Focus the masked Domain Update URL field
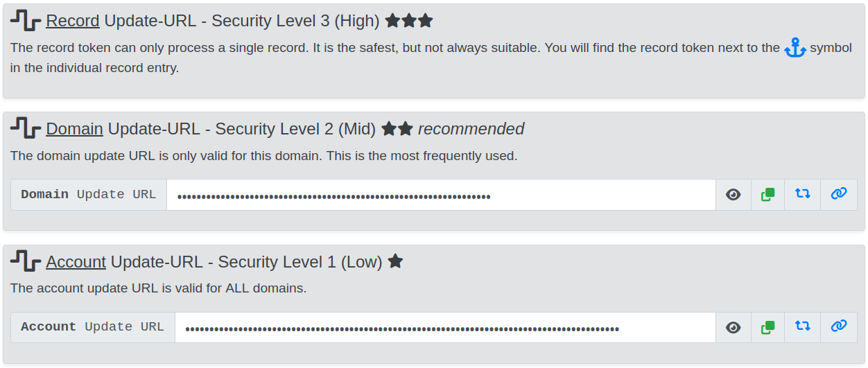The width and height of the screenshot is (868, 368). coord(441,195)
